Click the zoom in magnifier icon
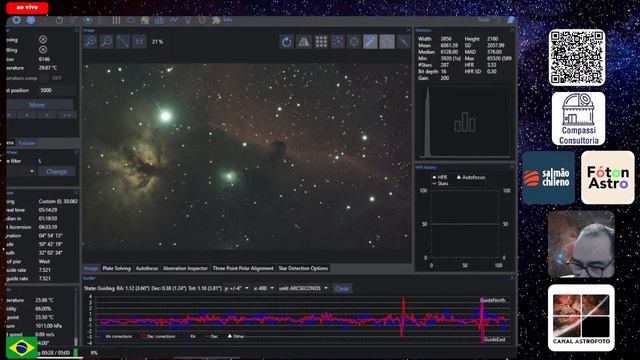This screenshot has width=640, height=360. coord(91,42)
